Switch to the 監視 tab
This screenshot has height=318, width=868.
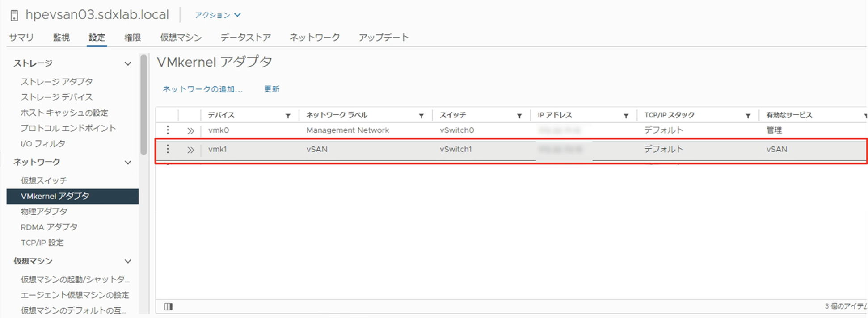coord(61,38)
